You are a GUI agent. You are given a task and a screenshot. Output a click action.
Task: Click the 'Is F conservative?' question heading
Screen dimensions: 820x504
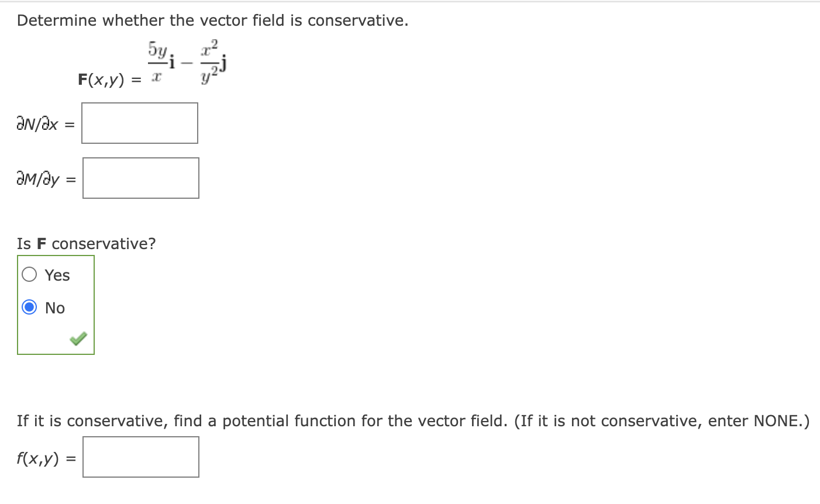point(87,244)
